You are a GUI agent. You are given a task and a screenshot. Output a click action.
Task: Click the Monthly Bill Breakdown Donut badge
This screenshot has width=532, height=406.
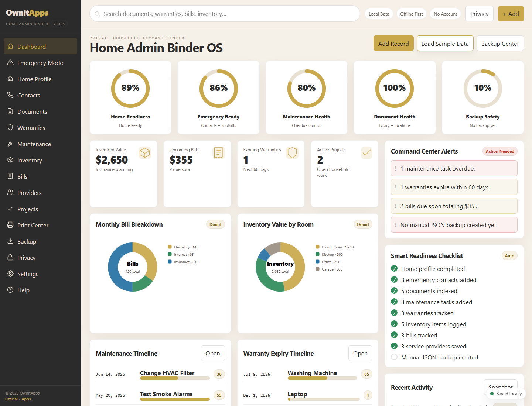click(x=215, y=224)
